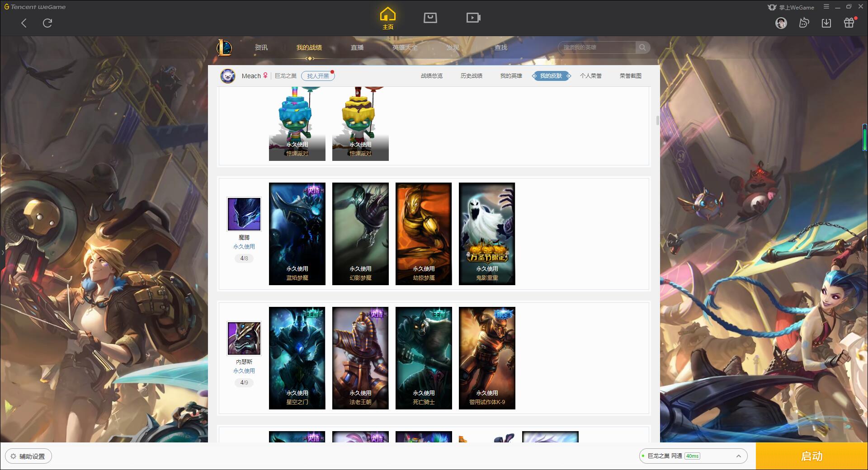868x470 pixels.
Task: Click the search magnifier button
Action: [x=642, y=47]
